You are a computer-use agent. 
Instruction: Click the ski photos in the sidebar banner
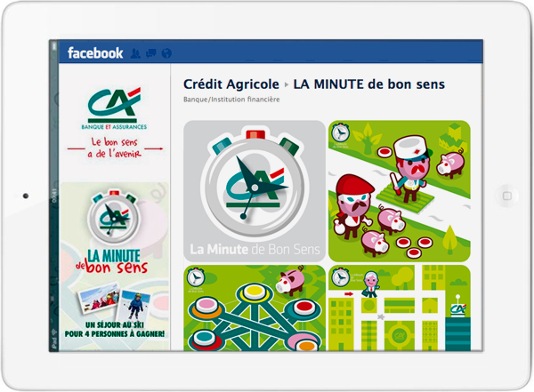(x=115, y=303)
